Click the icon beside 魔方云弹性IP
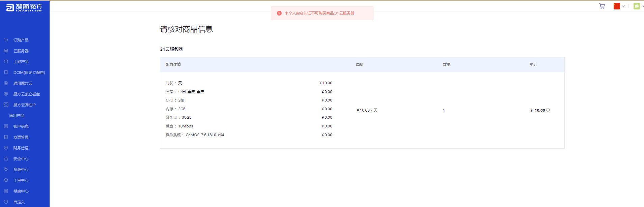Viewport: 644px width, 207px height. point(6,105)
